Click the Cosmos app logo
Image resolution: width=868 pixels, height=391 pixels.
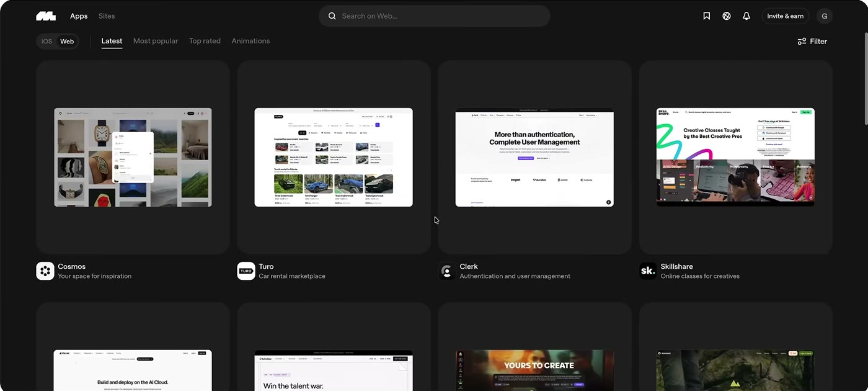[45, 271]
